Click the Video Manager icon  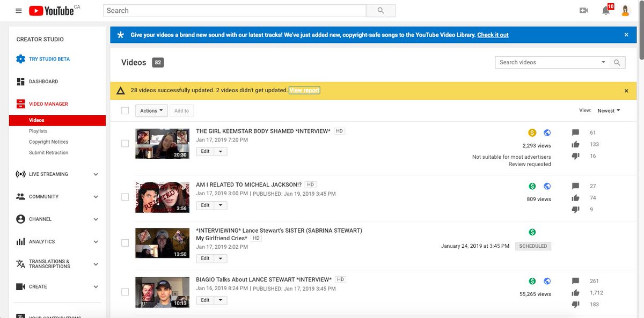(20, 104)
